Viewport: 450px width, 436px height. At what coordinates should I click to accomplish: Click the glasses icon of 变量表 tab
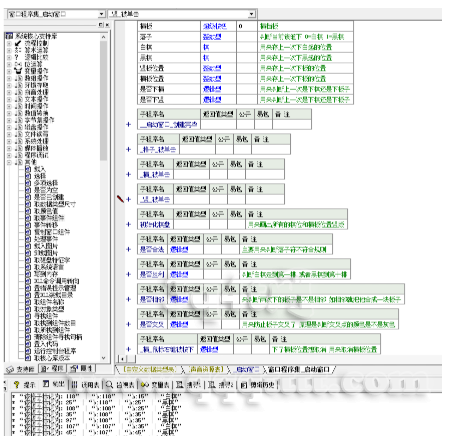coord(144,385)
